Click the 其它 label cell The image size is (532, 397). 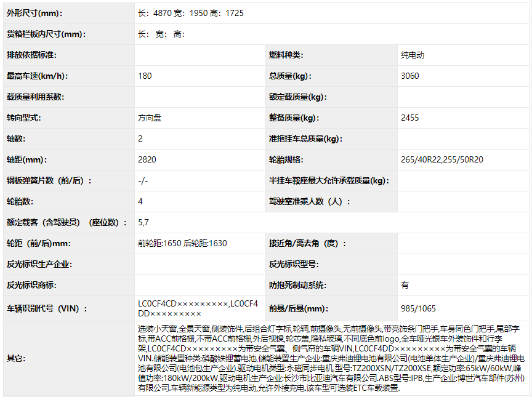coord(16,358)
